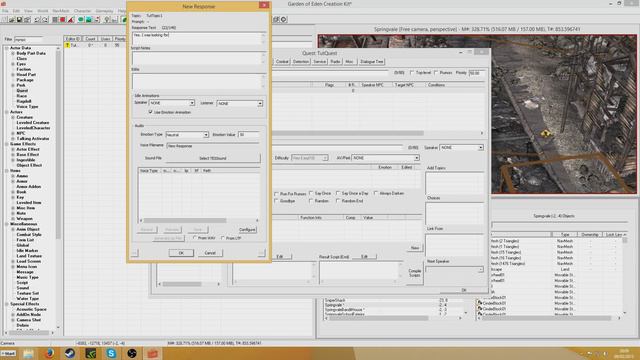Open File Explorer from the taskbar
Image resolution: width=640 pixels, height=360 pixels.
(x=29, y=353)
